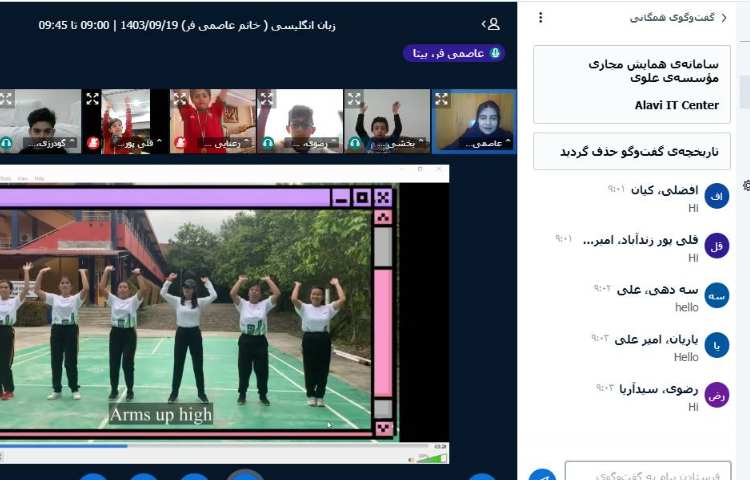750x480 pixels.
Task: Open the رضوی webcam name dropdown
Action: [x=311, y=142]
